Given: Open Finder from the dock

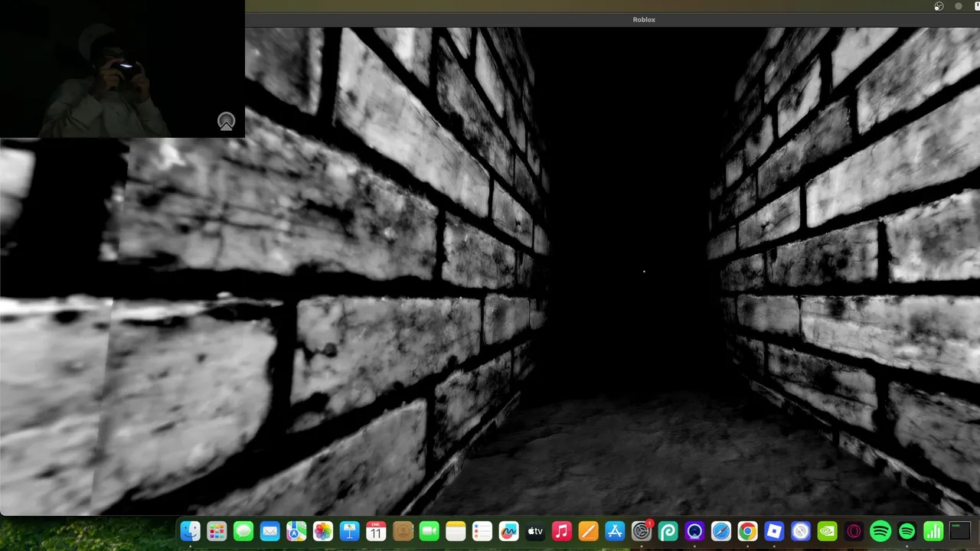Looking at the screenshot, I should [x=190, y=531].
